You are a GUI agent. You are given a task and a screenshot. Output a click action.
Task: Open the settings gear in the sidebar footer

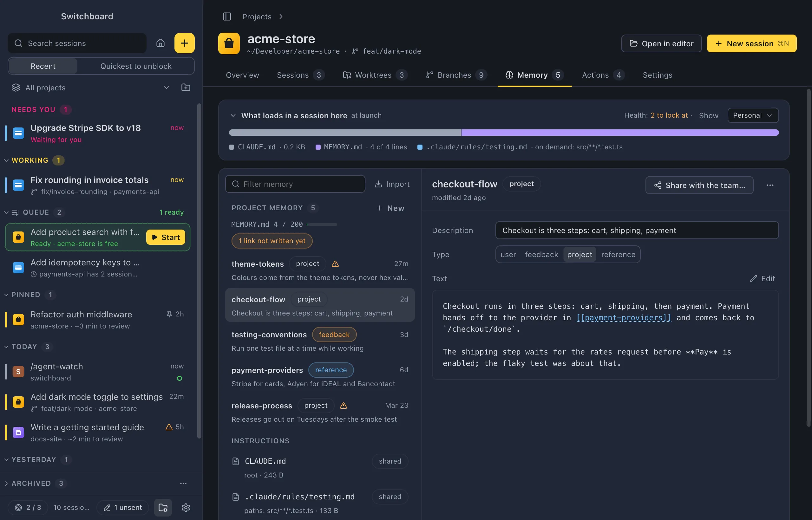[x=186, y=508]
